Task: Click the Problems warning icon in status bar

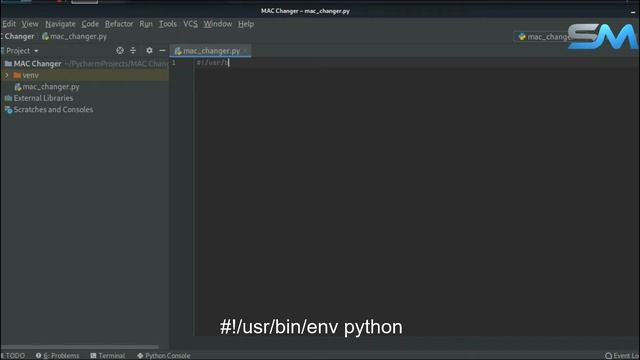Action: coord(38,356)
